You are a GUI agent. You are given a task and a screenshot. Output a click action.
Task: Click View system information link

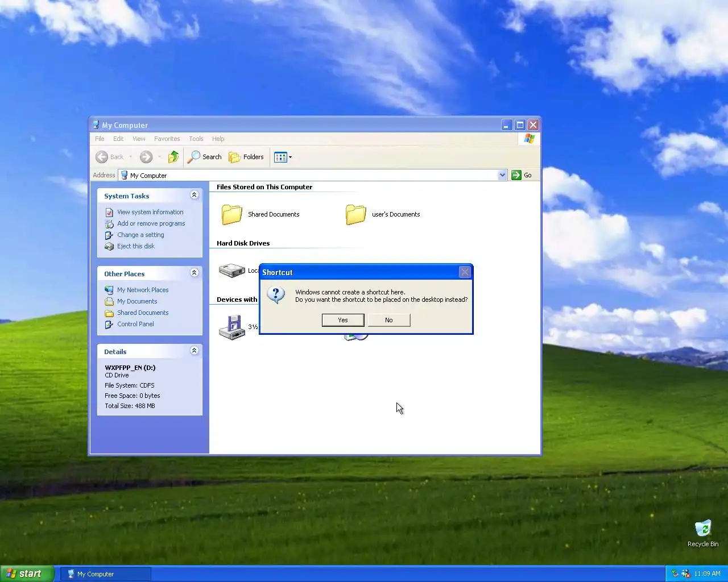coord(150,212)
